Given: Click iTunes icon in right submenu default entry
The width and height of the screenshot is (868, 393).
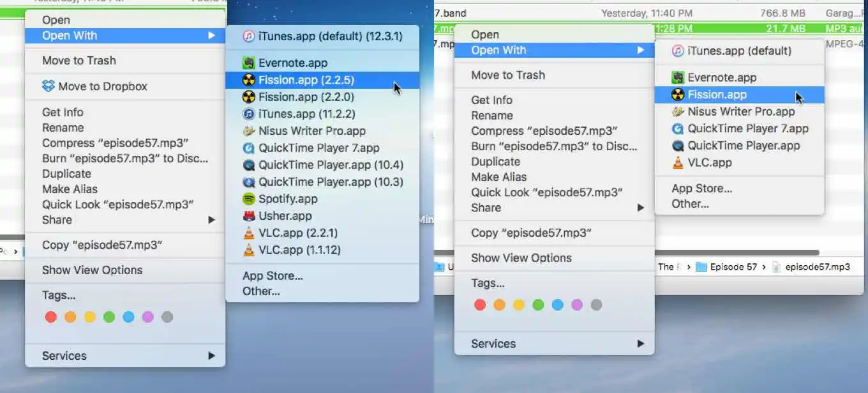Looking at the screenshot, I should click(x=678, y=50).
